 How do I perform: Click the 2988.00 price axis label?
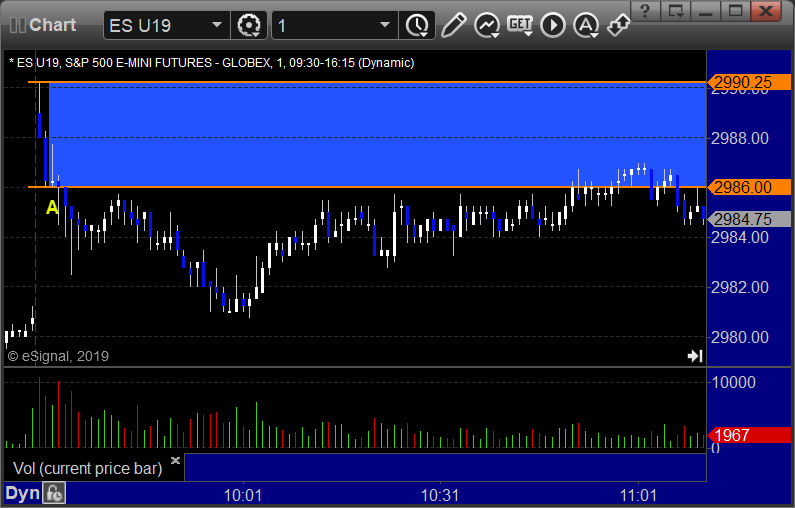click(x=740, y=138)
